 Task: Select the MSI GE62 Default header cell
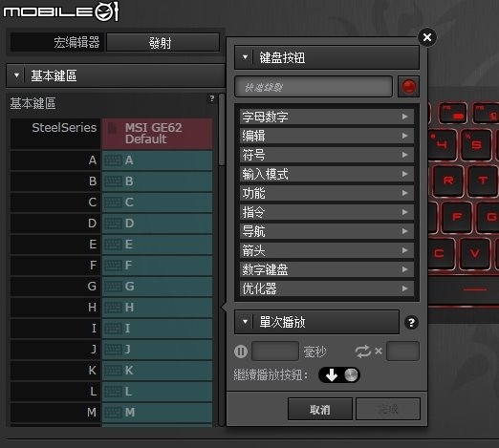(x=157, y=134)
